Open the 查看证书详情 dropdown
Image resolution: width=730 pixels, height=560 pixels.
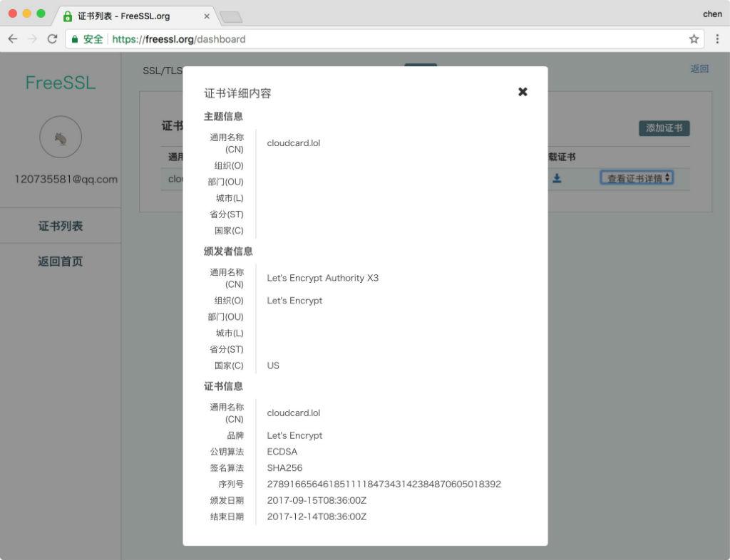tap(637, 178)
